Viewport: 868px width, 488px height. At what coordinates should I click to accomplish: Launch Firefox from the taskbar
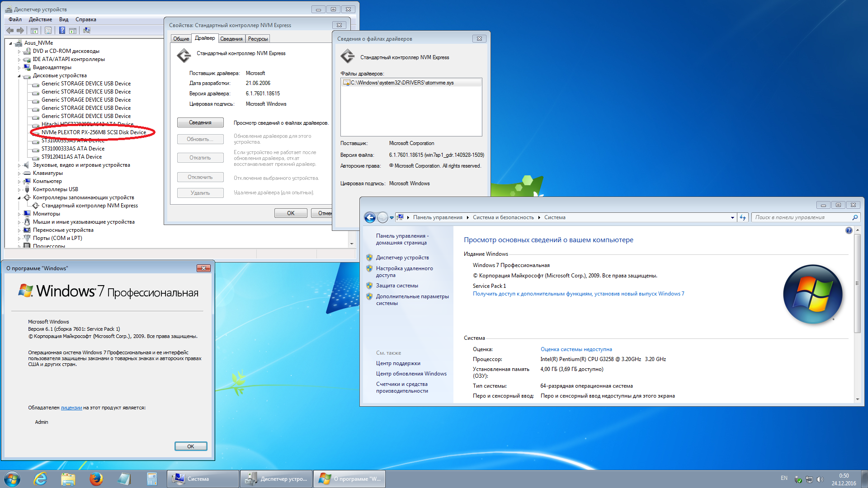click(96, 479)
